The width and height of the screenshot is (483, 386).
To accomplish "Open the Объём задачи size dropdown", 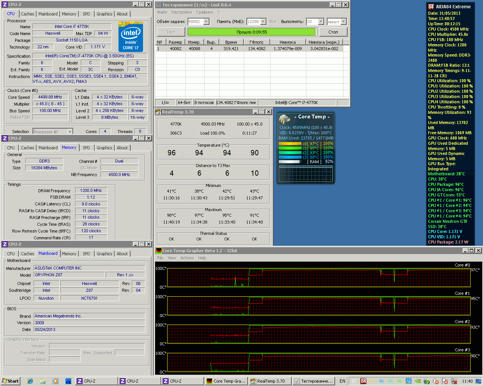I will pyautogui.click(x=198, y=22).
